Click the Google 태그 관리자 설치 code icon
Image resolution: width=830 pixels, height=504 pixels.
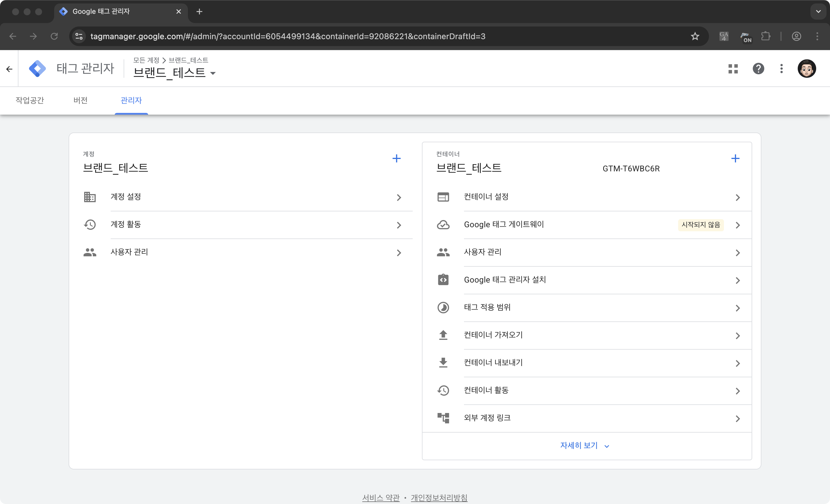click(443, 280)
